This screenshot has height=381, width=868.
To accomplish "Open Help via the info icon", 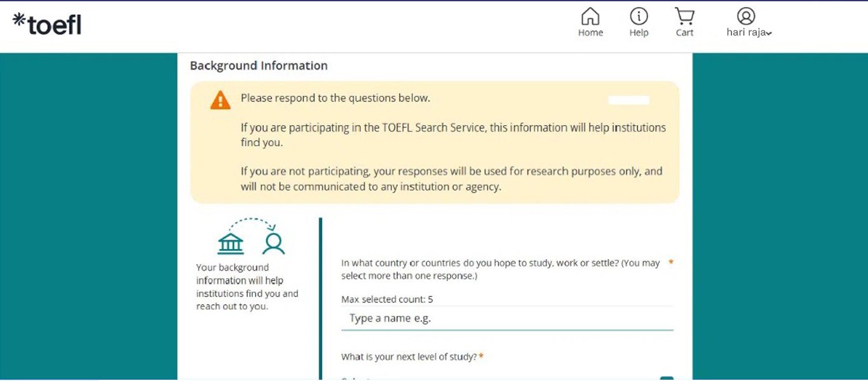I will 639,16.
